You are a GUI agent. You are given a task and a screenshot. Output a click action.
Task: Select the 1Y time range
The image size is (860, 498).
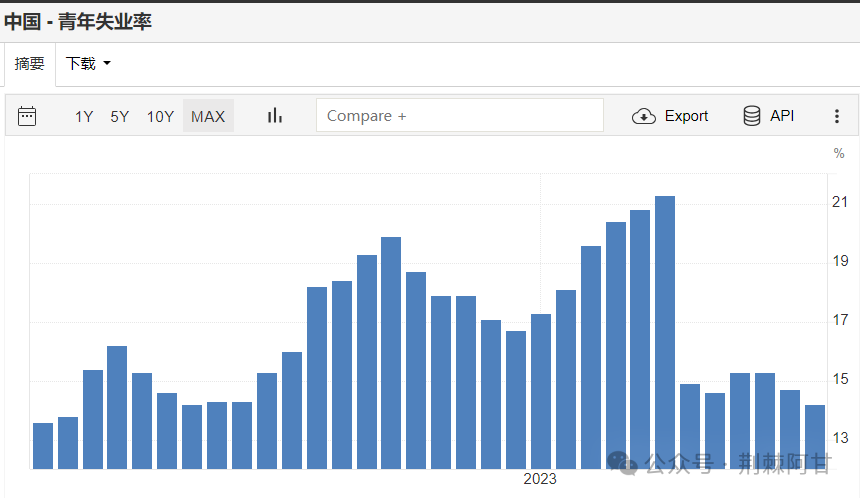click(x=84, y=116)
